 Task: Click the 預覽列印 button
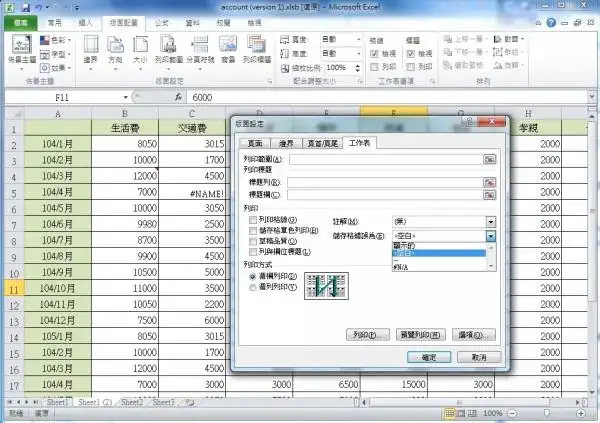click(x=421, y=334)
